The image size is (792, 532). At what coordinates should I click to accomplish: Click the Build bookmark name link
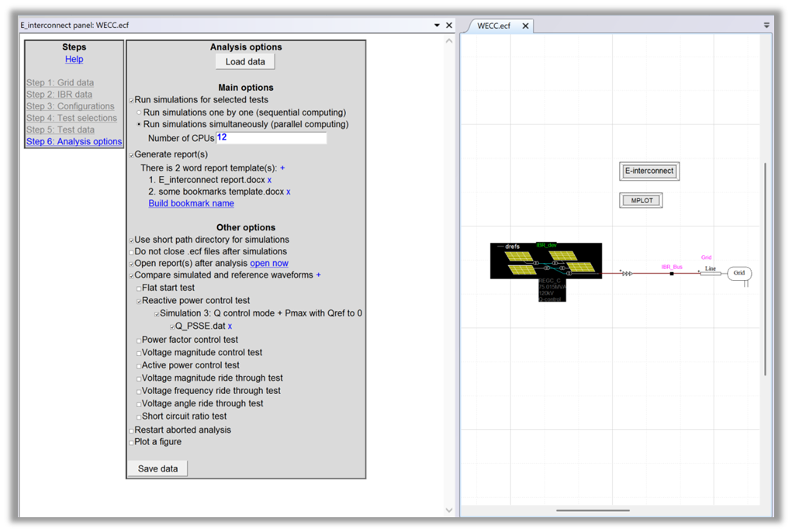pyautogui.click(x=191, y=203)
